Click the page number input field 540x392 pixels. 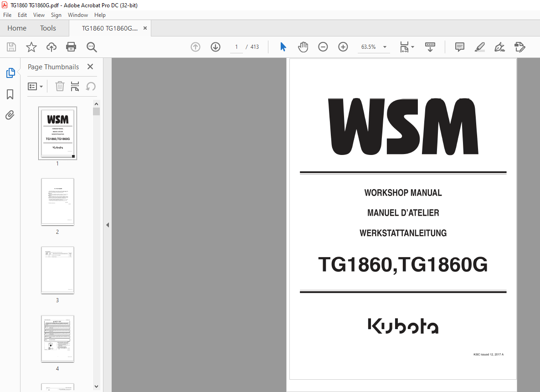(236, 47)
